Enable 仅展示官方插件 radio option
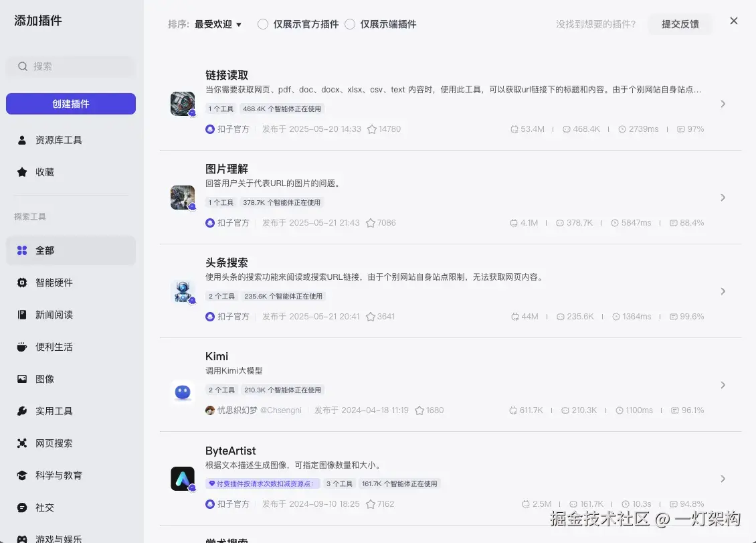756x543 pixels. point(263,24)
